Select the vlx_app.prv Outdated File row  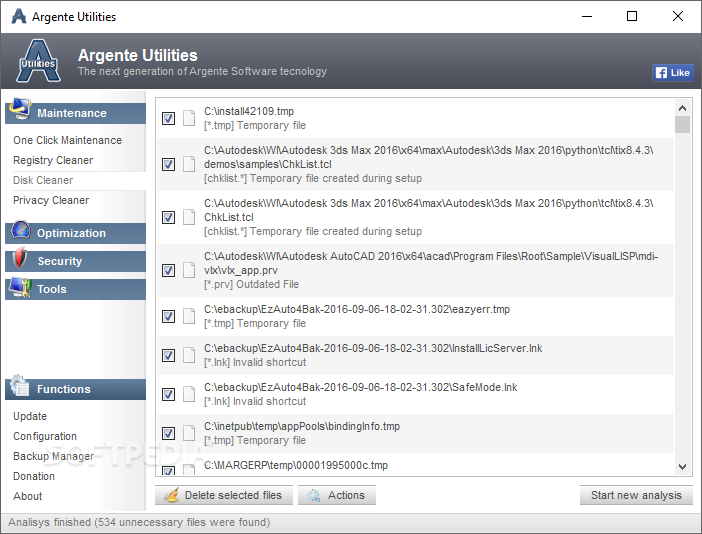coord(415,270)
